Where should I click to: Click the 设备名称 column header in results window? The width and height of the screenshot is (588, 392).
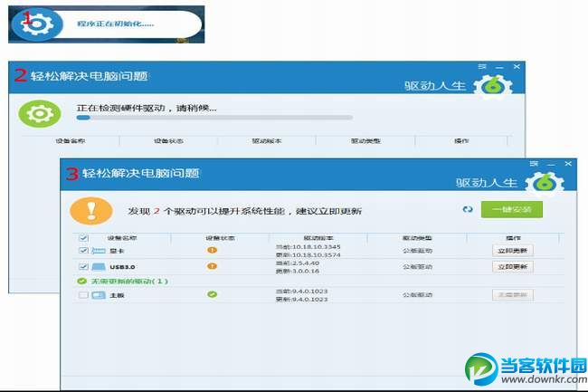(x=122, y=238)
